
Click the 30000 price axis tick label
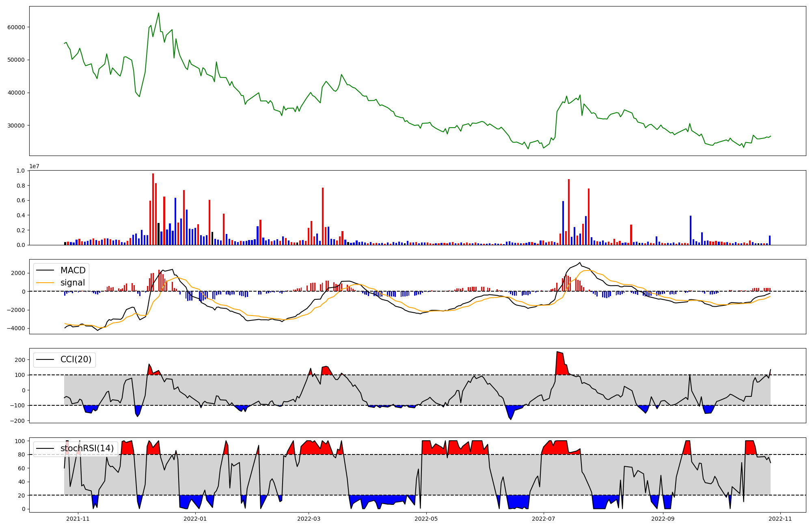click(x=16, y=126)
